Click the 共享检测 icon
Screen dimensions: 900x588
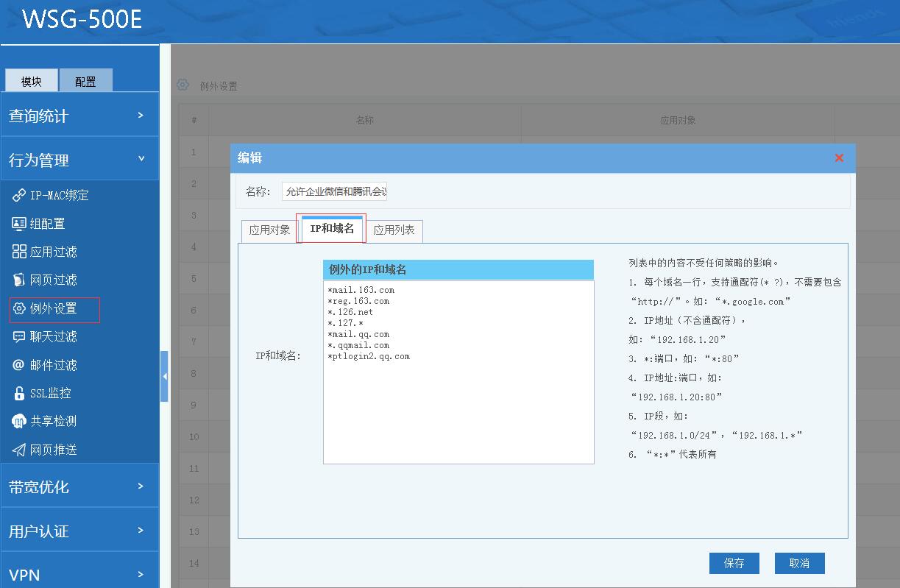[x=19, y=421]
